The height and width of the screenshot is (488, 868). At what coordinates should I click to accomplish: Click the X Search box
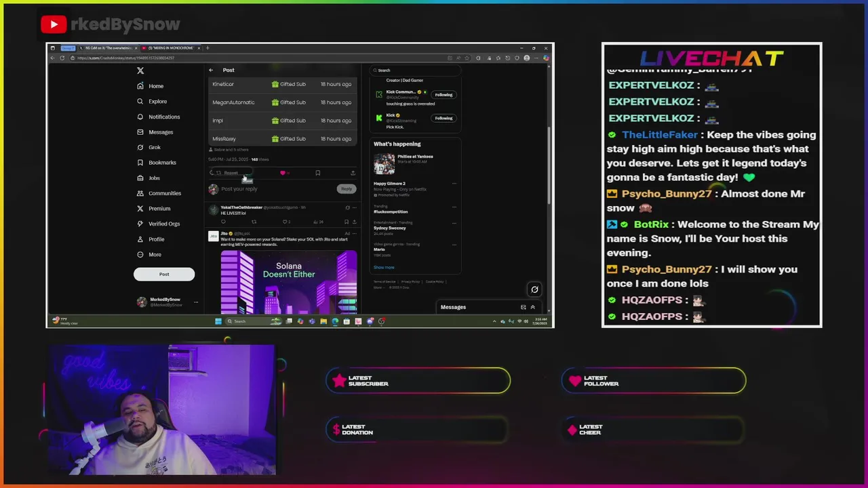pos(416,70)
